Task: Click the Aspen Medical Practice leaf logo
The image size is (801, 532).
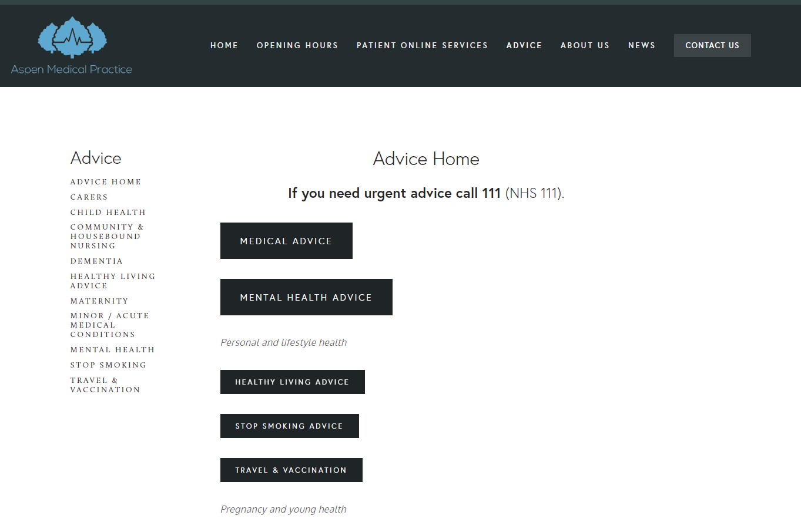Action: point(72,38)
